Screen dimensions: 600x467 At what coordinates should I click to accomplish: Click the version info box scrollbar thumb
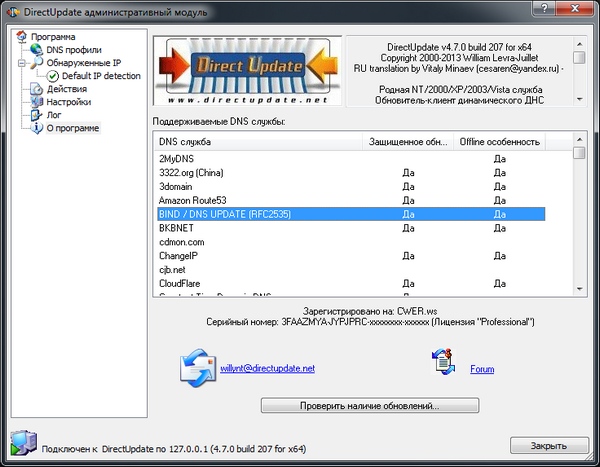(x=579, y=57)
